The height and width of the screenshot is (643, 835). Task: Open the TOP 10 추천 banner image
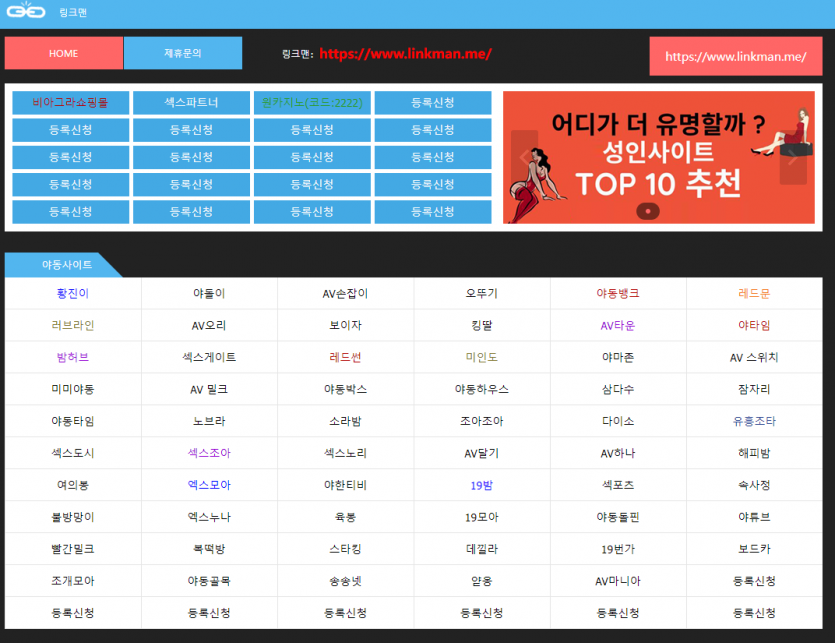[x=659, y=157]
